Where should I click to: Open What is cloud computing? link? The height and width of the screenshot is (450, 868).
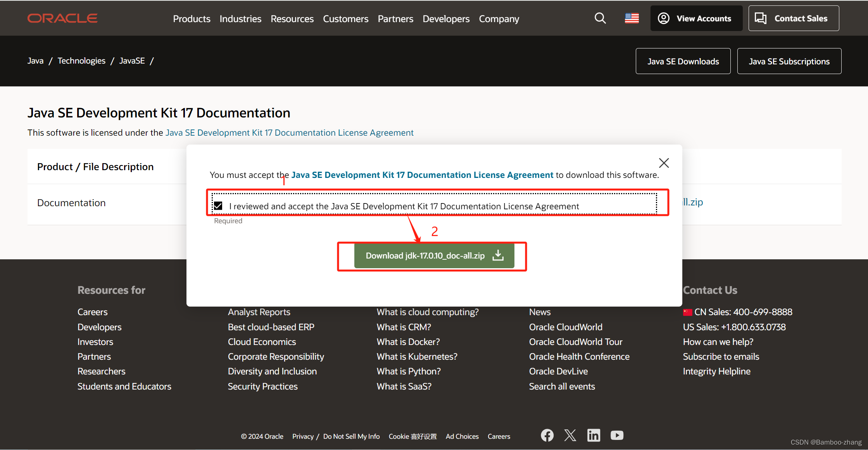pos(428,312)
